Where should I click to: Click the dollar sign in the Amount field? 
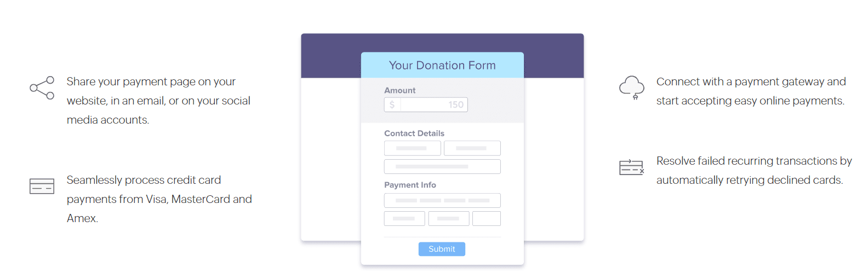392,104
